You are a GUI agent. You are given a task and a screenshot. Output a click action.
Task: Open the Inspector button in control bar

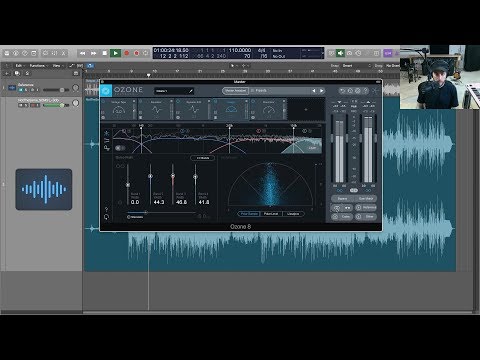(x=16, y=53)
